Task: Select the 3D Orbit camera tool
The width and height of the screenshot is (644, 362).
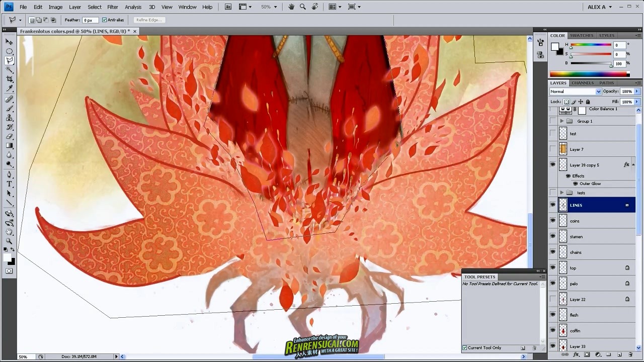Action: 9,223
